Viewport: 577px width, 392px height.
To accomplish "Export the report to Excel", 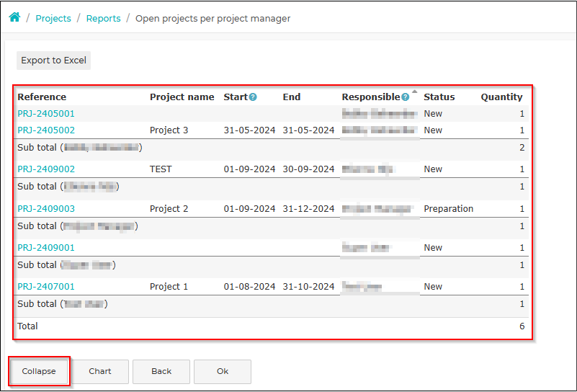I will 54,61.
